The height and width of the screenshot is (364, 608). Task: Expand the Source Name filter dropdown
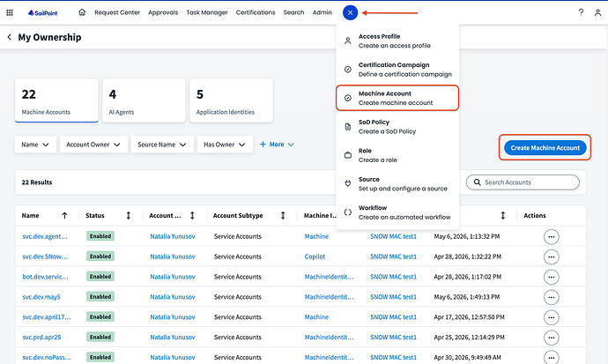162,145
